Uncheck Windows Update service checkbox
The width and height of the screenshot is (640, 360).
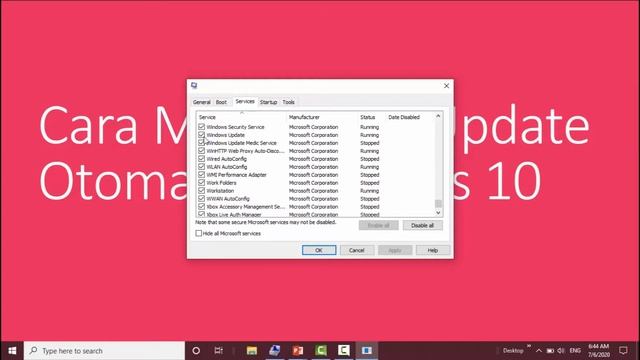(x=201, y=135)
